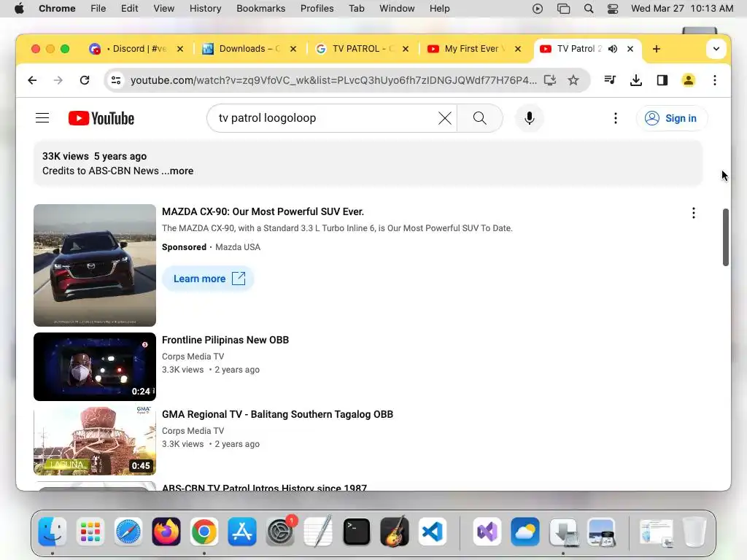Open Notes-style TextEdit from the Dock
Viewport: 747px width, 560px height.
point(318,532)
